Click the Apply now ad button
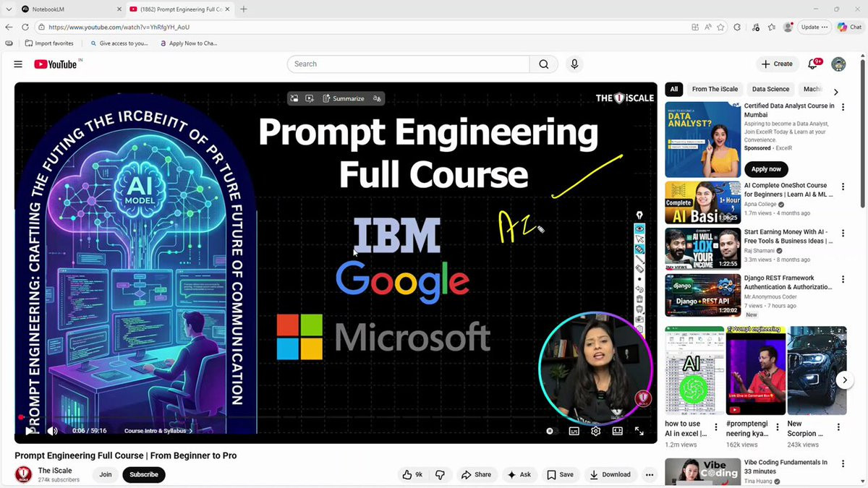The width and height of the screenshot is (868, 488). (766, 169)
